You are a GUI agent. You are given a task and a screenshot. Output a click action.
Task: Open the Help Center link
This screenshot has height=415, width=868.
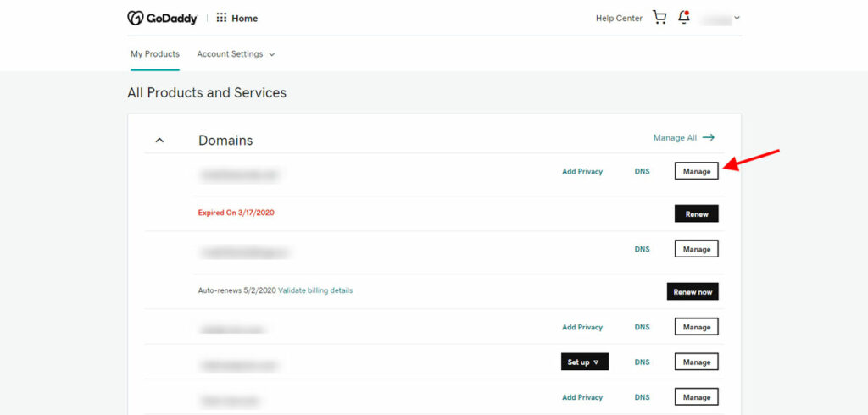click(619, 19)
